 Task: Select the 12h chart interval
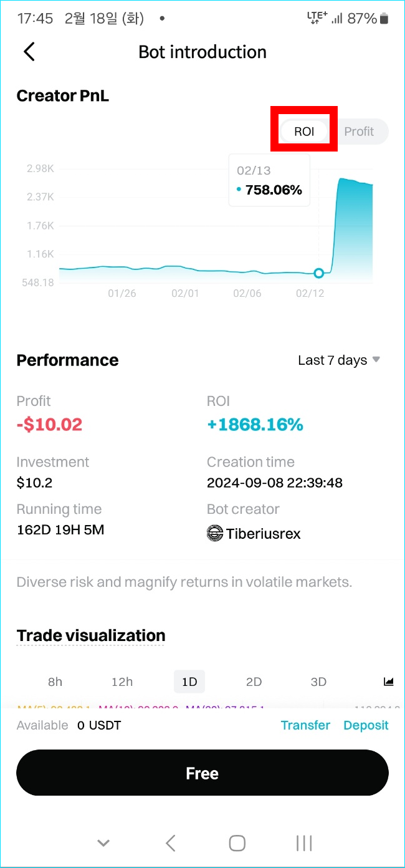click(122, 682)
